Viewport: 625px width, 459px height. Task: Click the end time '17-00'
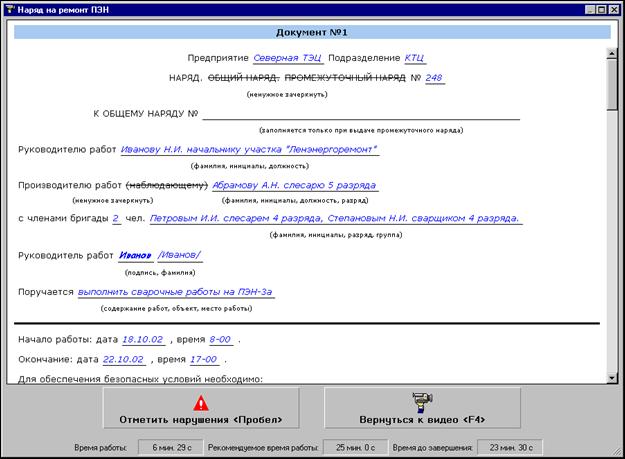[x=204, y=360]
